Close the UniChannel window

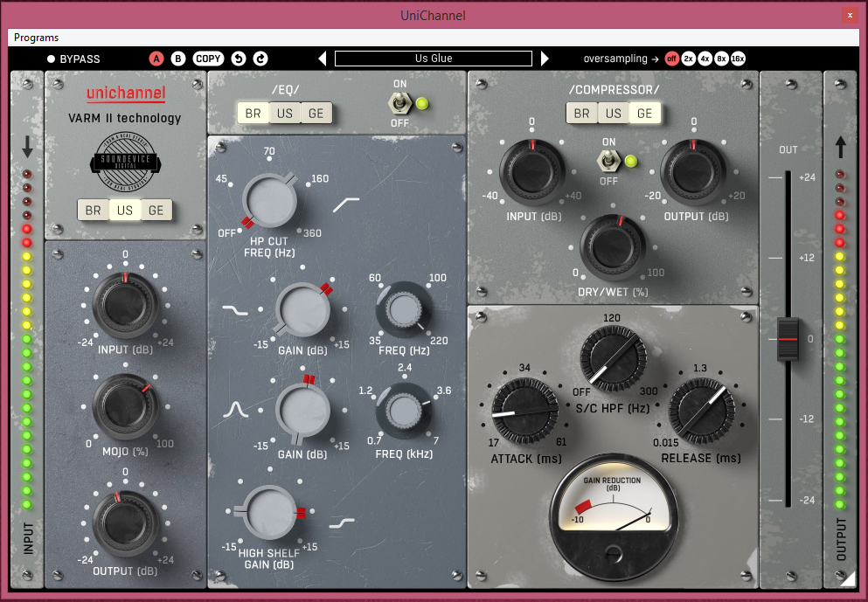pos(850,16)
